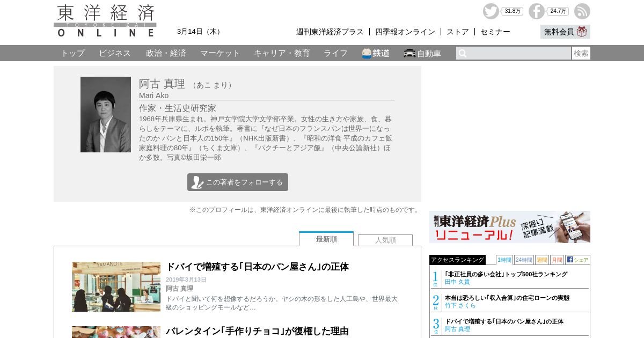Select the 月間 ranking tab
This screenshot has height=338, width=644.
click(557, 260)
